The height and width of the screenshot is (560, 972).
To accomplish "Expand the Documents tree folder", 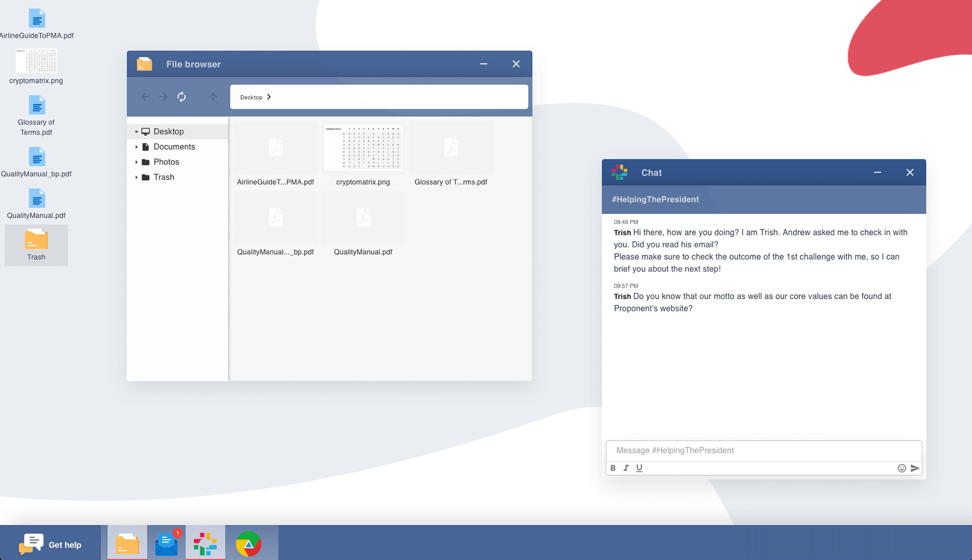I will click(x=136, y=147).
